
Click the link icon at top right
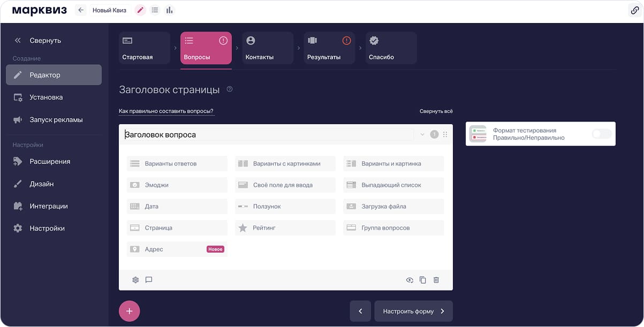point(634,11)
